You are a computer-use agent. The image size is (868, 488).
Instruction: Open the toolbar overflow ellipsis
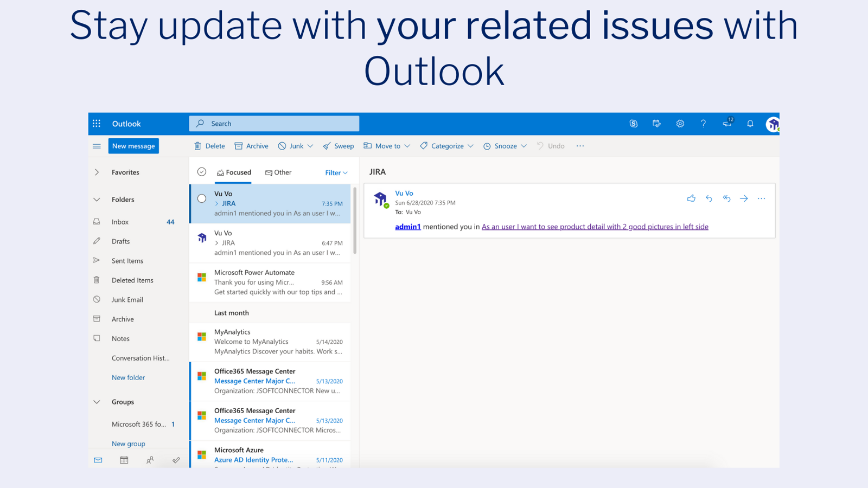(x=580, y=146)
